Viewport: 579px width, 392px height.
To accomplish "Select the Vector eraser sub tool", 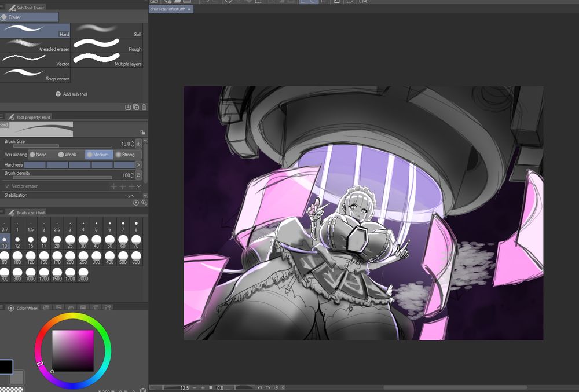I will (35, 60).
